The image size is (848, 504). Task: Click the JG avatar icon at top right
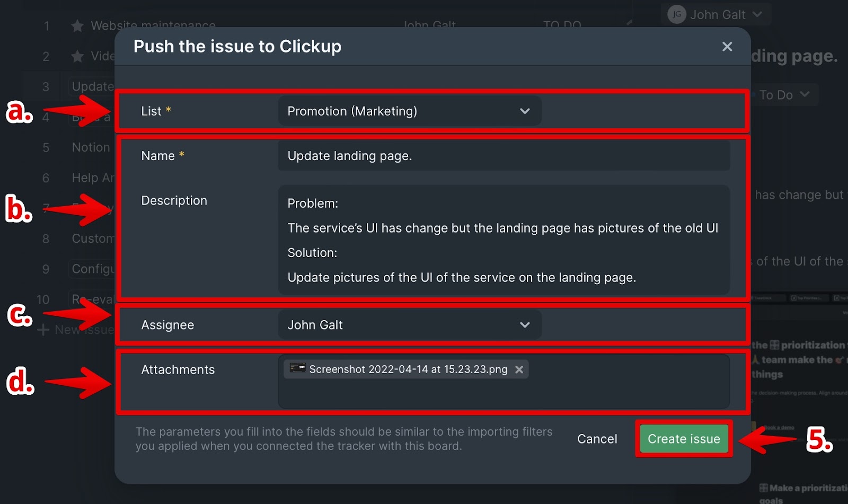click(677, 14)
